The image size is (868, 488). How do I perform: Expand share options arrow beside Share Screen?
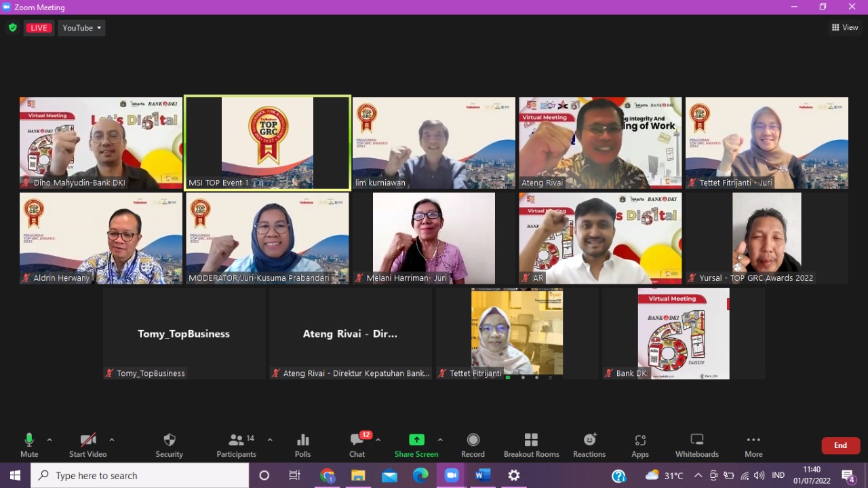[440, 440]
